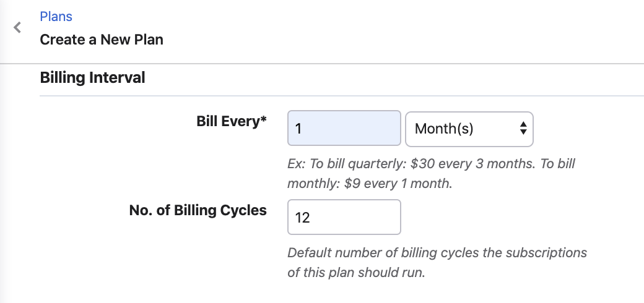Click the required asterisk beside Bill Every
Screen dimensions: 644x303
coord(264,120)
